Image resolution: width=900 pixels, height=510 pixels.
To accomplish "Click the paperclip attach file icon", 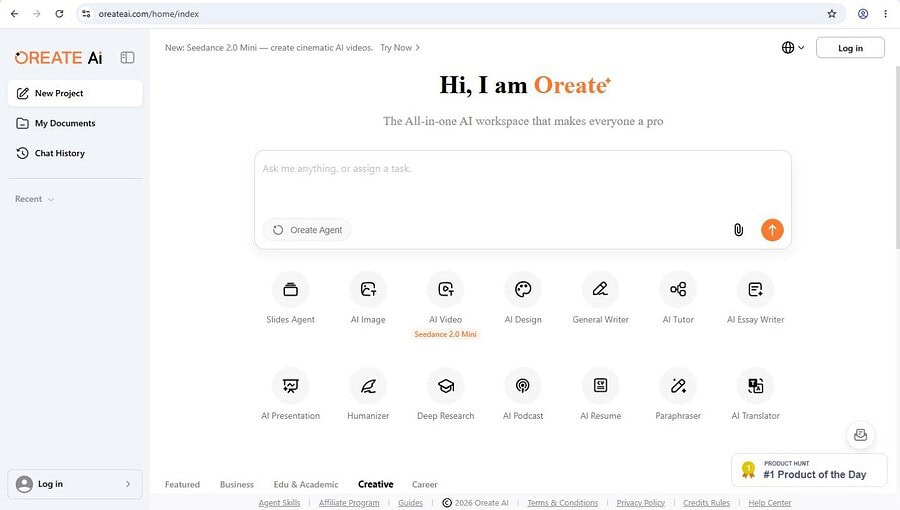I will point(739,230).
